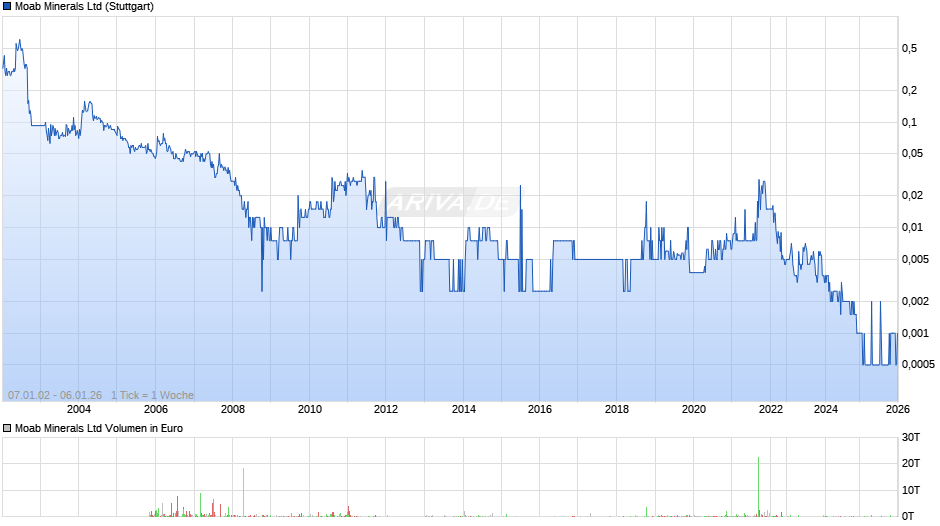This screenshot has width=940, height=526.
Task: Click the '1 Tick = 1 Woche' label
Action: click(x=152, y=395)
